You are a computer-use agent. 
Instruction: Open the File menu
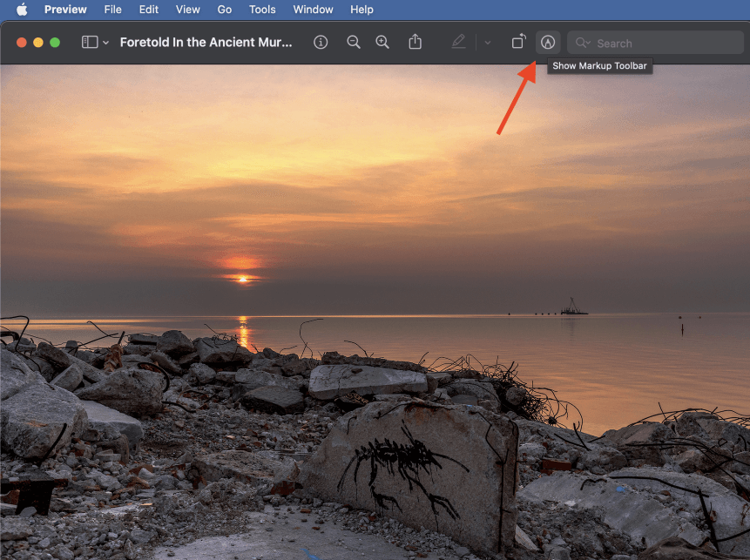click(113, 9)
